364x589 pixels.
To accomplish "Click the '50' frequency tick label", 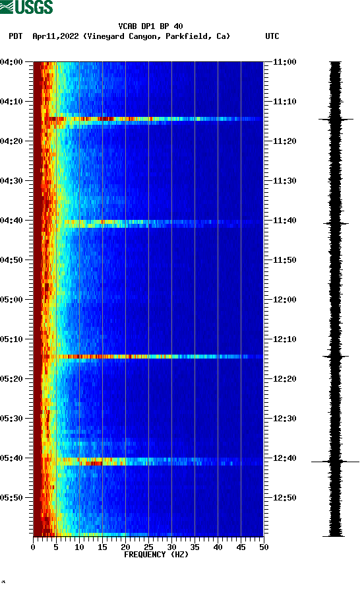I will [264, 547].
